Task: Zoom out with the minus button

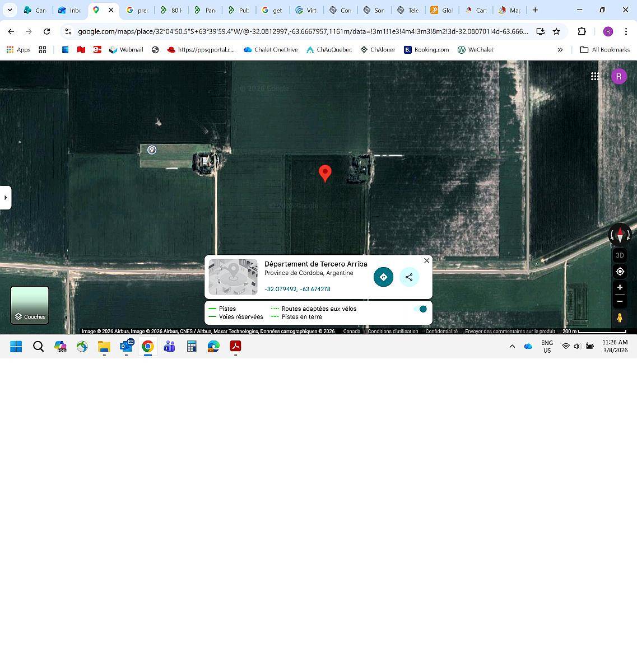Action: 620,301
